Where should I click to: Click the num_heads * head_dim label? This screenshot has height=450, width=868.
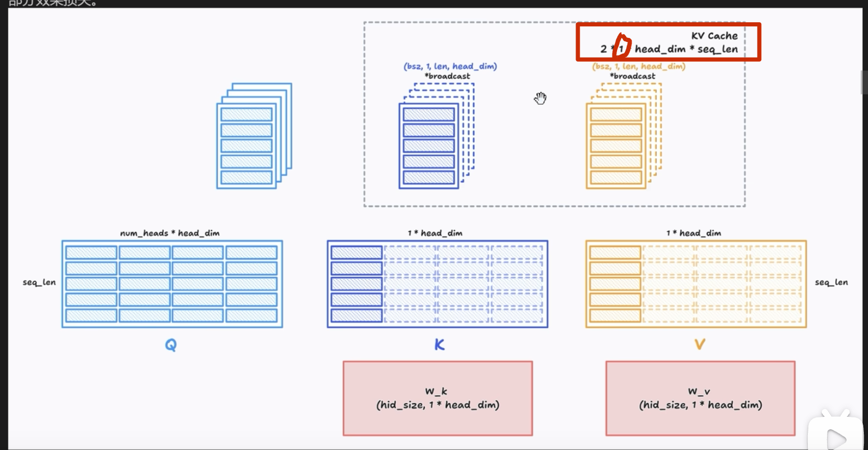(x=170, y=233)
